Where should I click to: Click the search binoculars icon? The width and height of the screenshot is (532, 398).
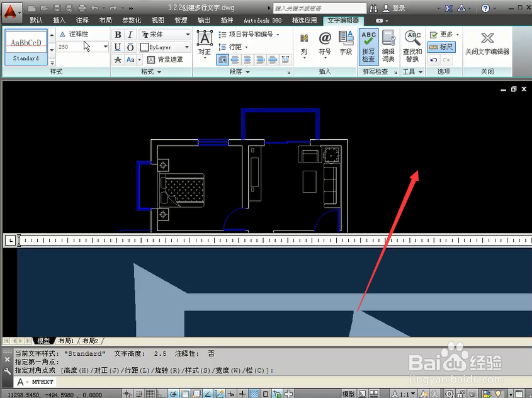[x=373, y=8]
